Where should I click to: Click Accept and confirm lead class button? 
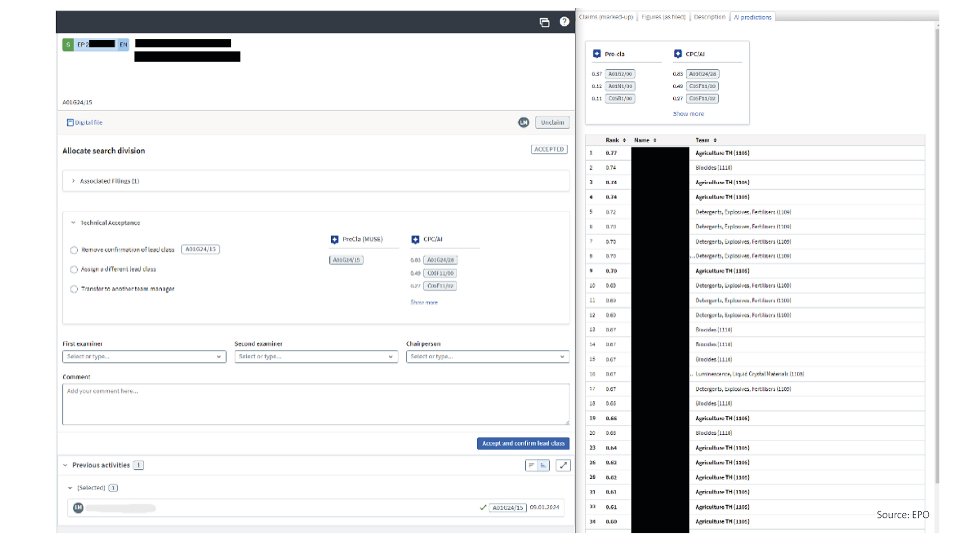pyautogui.click(x=523, y=443)
